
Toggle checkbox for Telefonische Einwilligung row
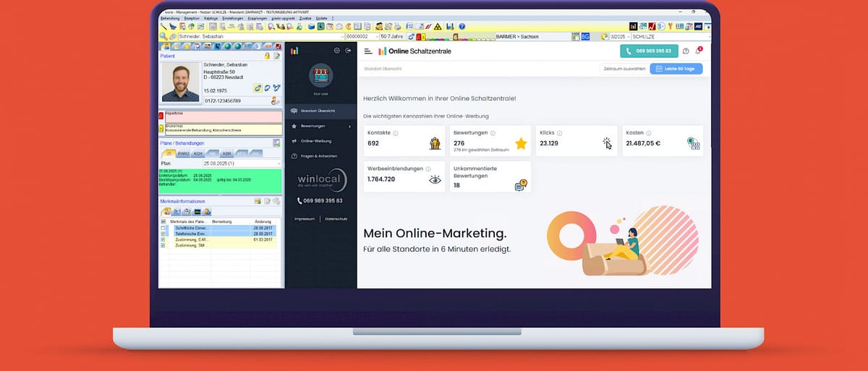pyautogui.click(x=163, y=234)
